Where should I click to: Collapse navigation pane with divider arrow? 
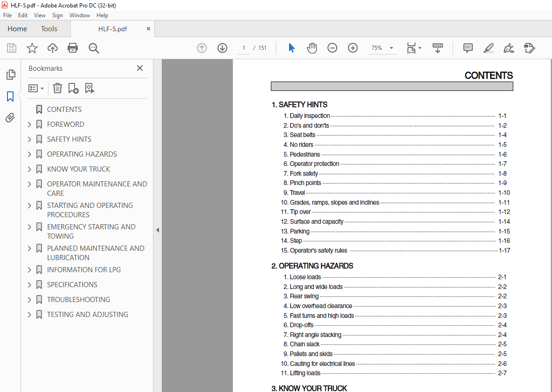[158, 230]
